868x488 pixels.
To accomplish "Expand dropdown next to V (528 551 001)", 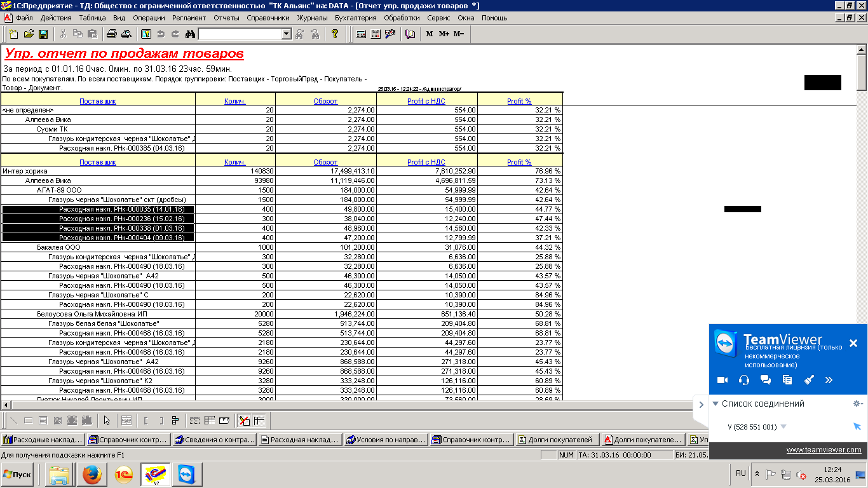I will [783, 427].
